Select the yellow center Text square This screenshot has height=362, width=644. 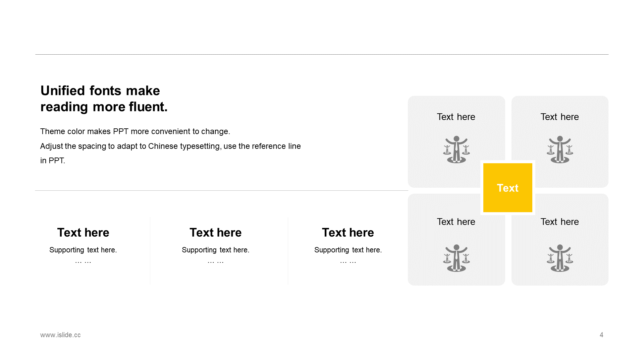[507, 188]
